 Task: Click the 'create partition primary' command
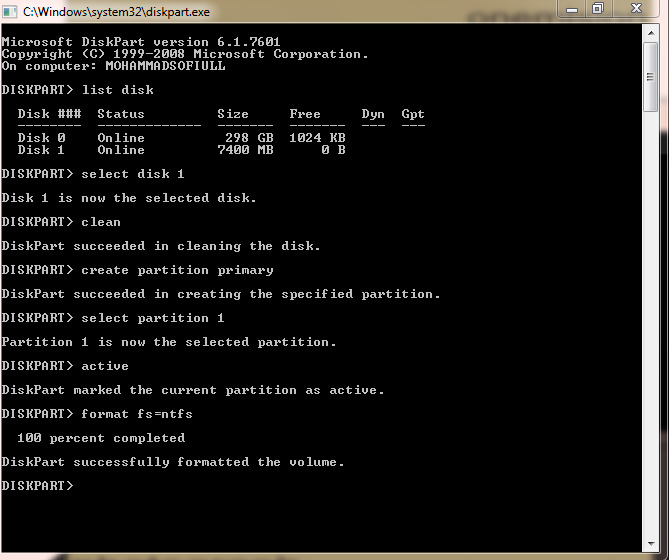[x=177, y=270]
